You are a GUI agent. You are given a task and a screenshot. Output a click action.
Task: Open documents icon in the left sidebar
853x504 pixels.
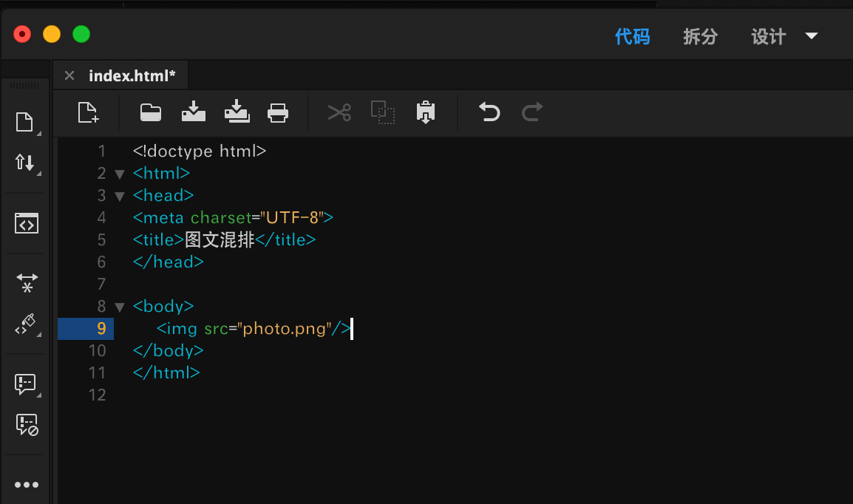click(24, 123)
